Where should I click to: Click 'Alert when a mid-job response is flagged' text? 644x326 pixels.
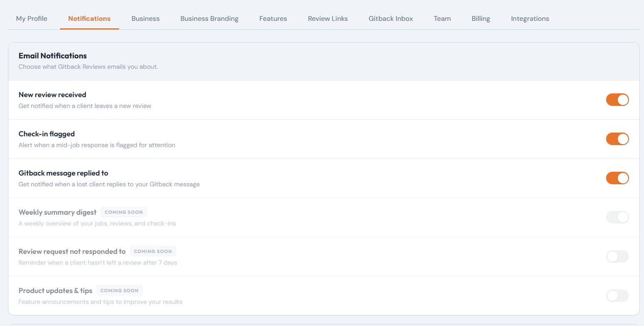click(x=97, y=145)
